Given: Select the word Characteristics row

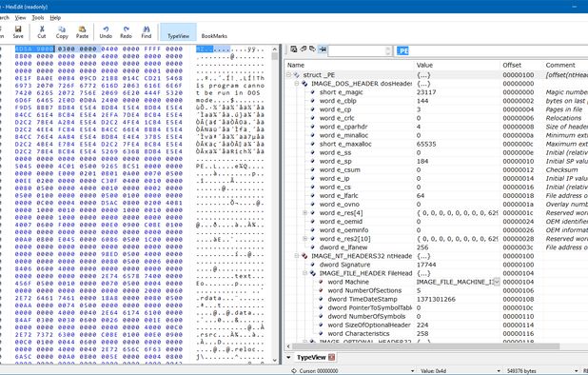Looking at the screenshot, I should tap(436, 334).
